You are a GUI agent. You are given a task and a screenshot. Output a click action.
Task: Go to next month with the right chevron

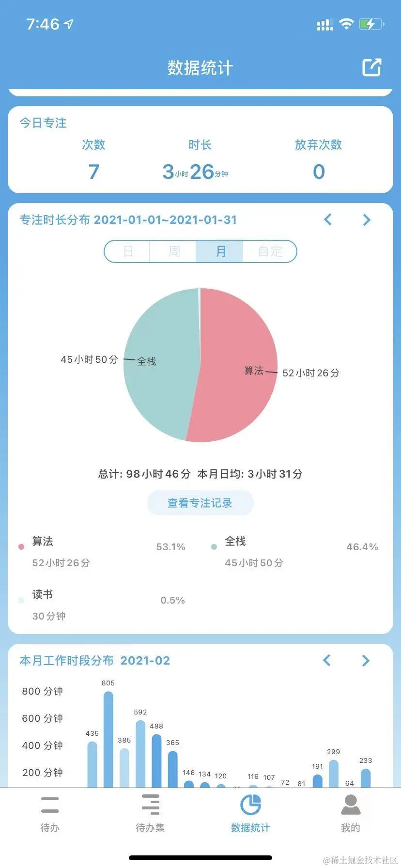tap(367, 220)
